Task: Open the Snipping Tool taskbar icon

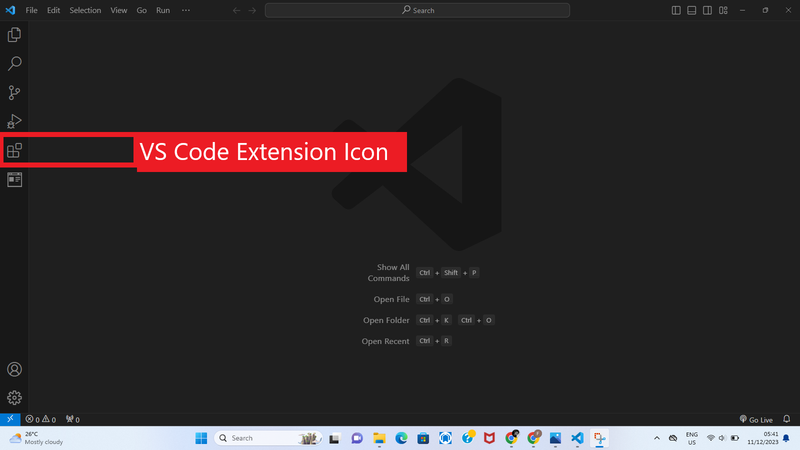Action: click(x=599, y=438)
